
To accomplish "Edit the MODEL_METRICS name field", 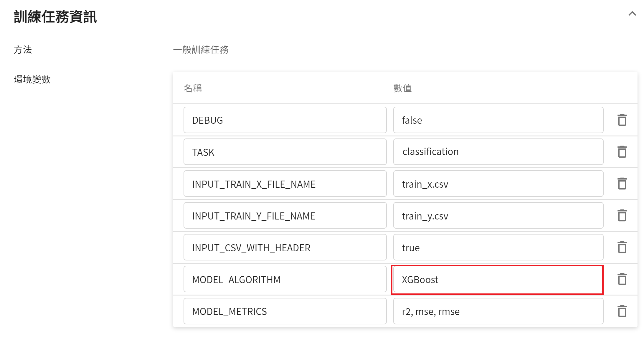I will (x=285, y=311).
